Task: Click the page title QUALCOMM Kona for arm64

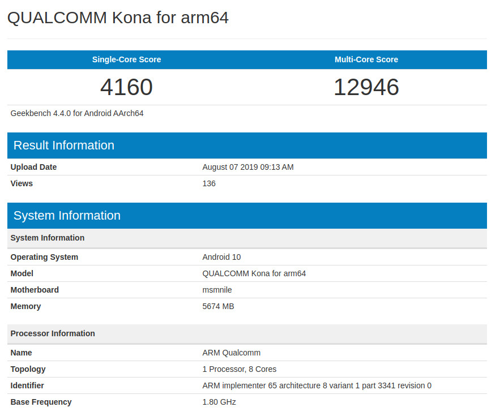Action: point(118,18)
